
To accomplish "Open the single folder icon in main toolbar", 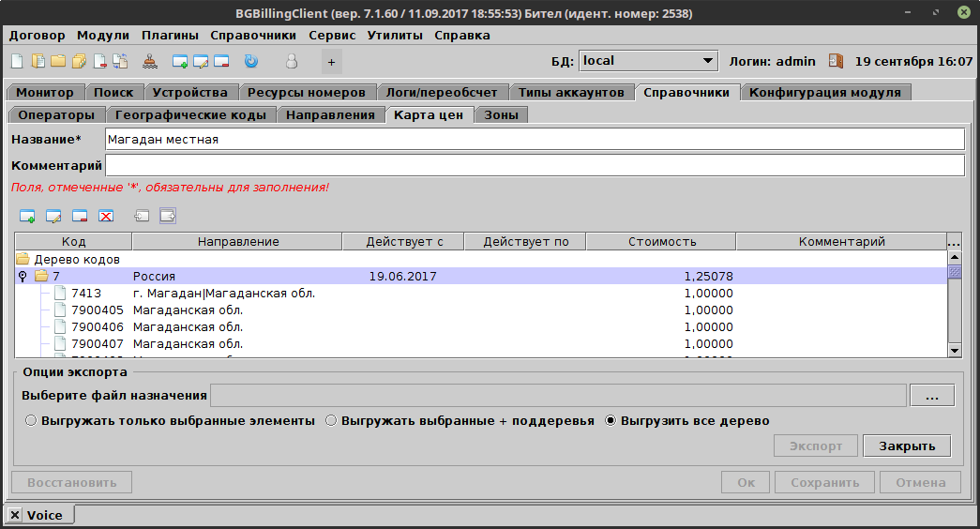I will 58,61.
